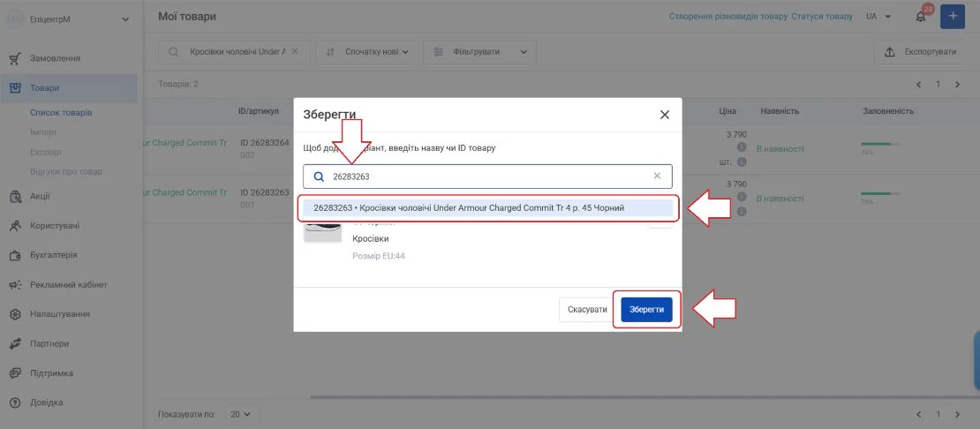The height and width of the screenshot is (429, 980).
Task: Open Відгуки про товар submenu item
Action: point(66,172)
